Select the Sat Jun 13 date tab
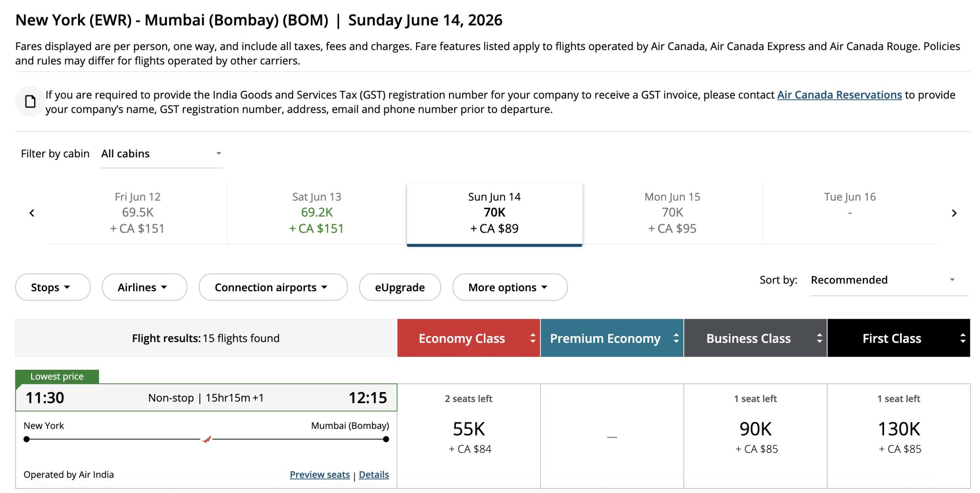The image size is (980, 493). click(x=317, y=213)
